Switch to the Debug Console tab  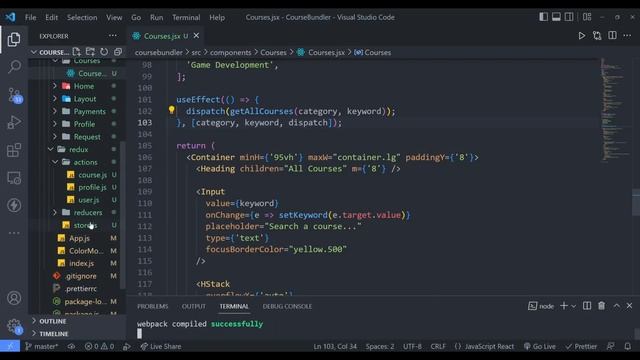click(x=287, y=306)
